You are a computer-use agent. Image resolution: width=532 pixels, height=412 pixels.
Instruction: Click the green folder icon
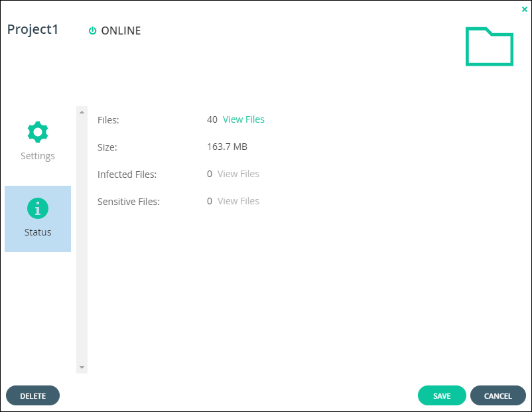point(490,46)
